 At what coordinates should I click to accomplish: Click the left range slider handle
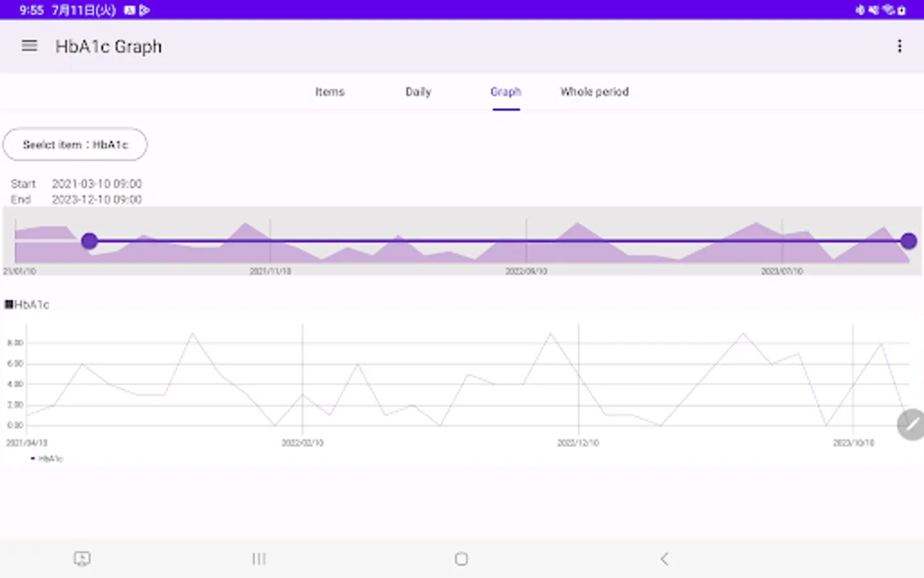[x=89, y=241]
